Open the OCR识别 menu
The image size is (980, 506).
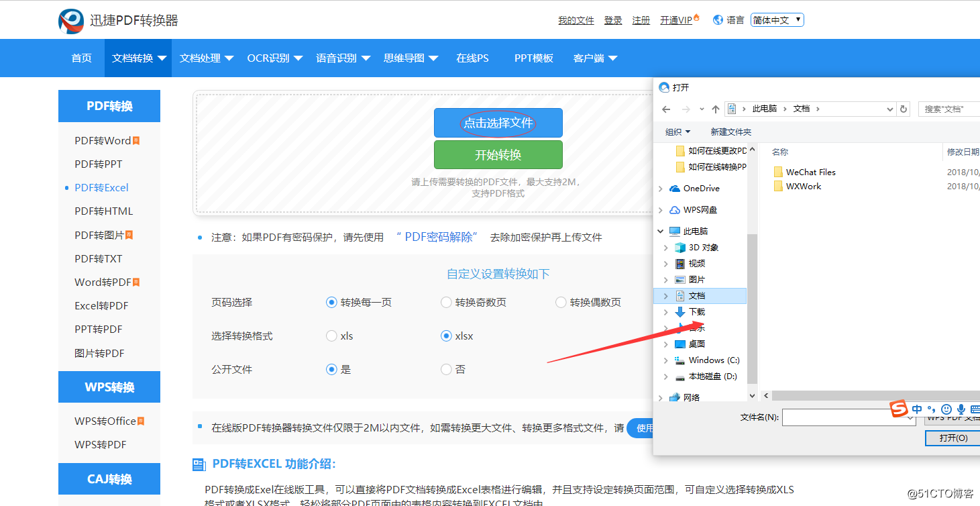(x=274, y=58)
